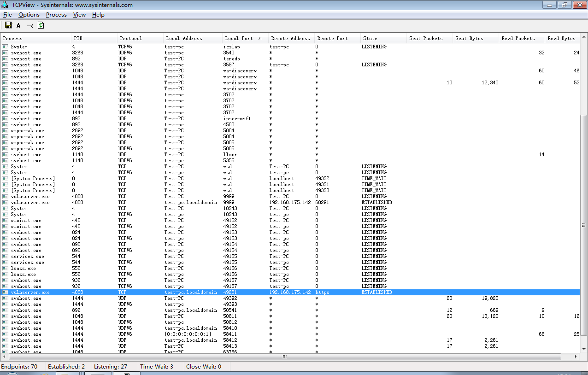This screenshot has width=588, height=375.
Task: Toggle the show unconnected endpoints icon
Action: point(29,25)
